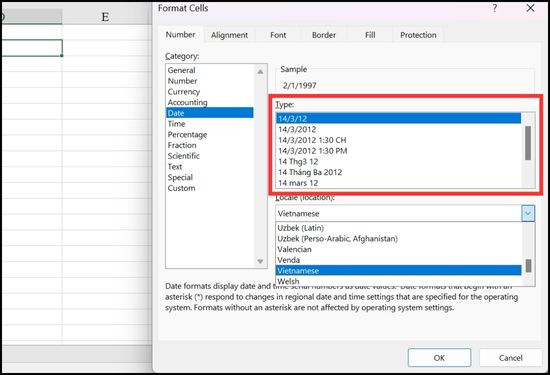Choose the Scientific category

(x=209, y=156)
